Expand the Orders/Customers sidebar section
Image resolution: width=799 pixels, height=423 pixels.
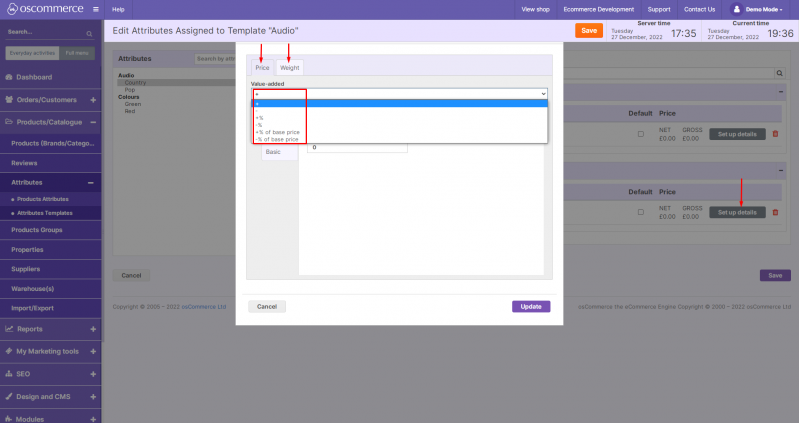click(x=93, y=100)
